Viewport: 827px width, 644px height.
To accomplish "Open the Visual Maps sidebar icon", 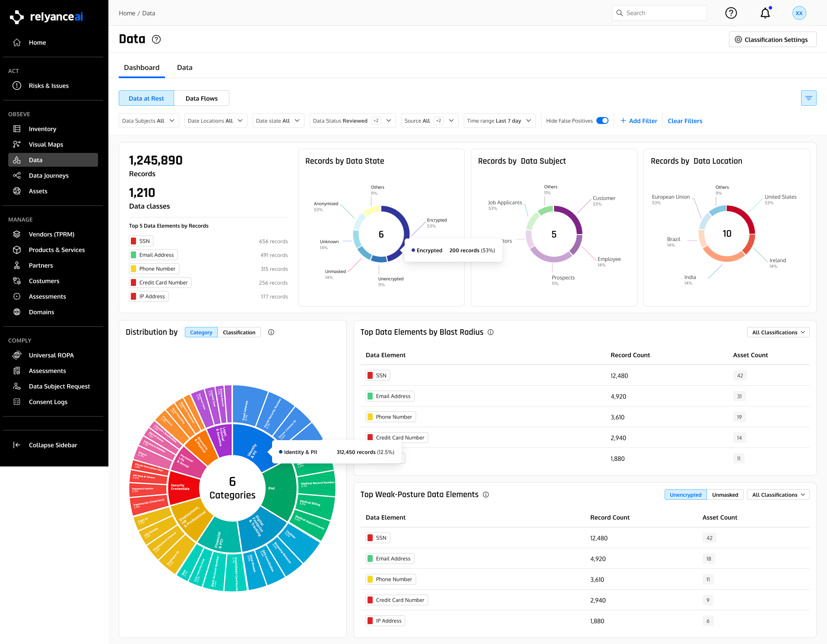I will (x=17, y=144).
